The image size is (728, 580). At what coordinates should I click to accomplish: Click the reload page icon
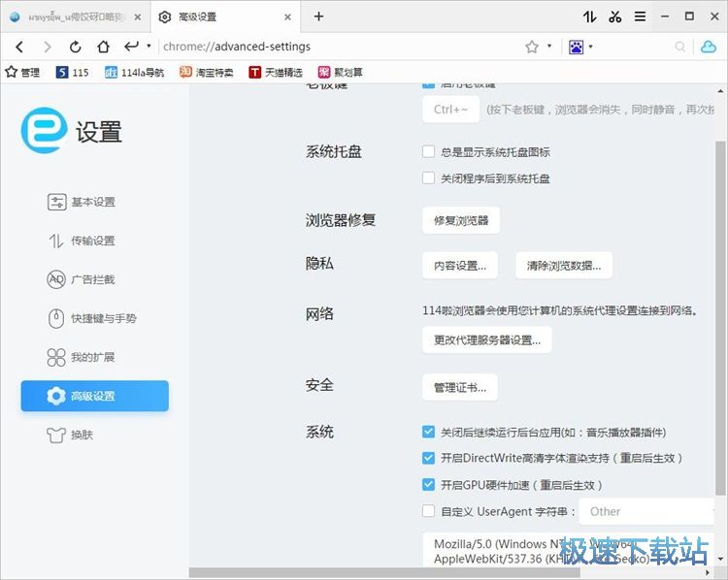point(76,47)
